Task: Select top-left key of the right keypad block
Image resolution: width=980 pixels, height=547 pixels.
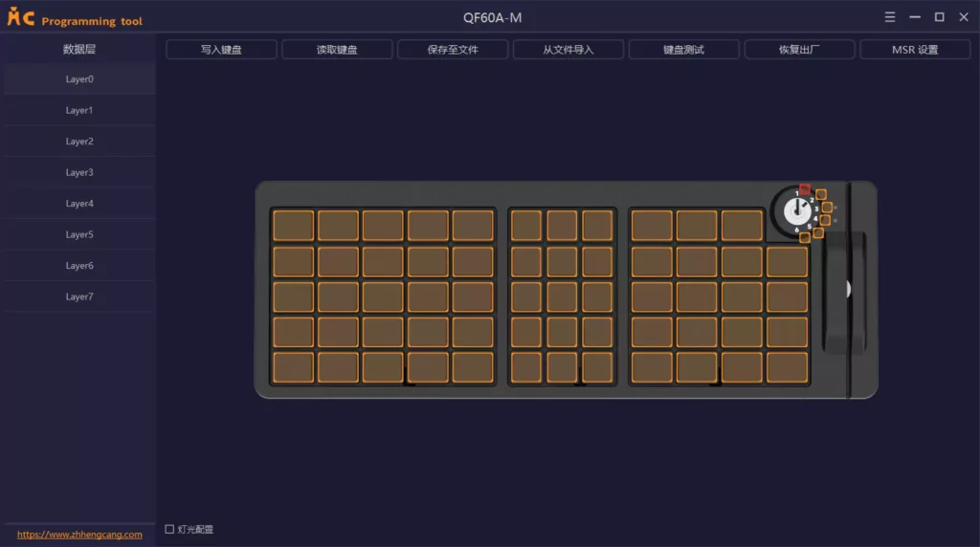Action: pos(652,226)
